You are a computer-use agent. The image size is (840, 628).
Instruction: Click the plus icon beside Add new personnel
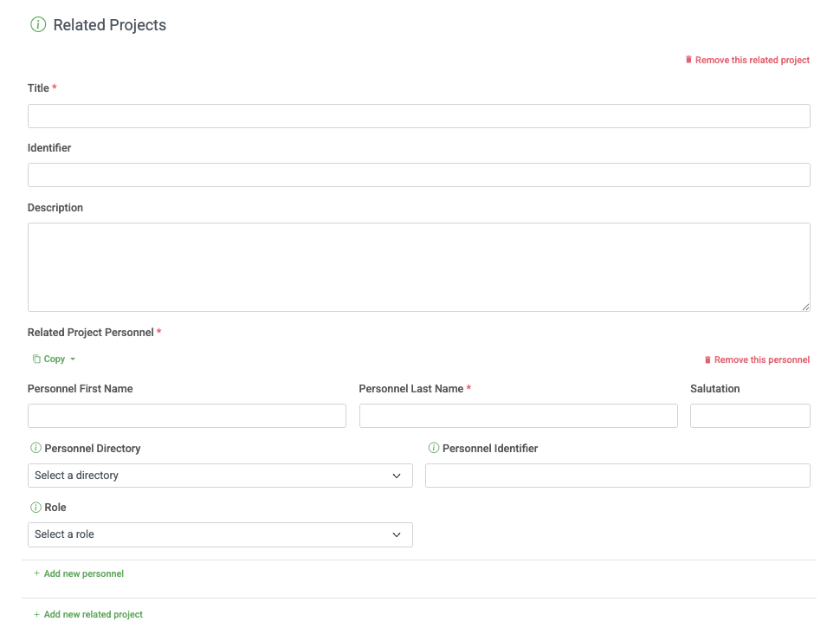click(x=36, y=573)
